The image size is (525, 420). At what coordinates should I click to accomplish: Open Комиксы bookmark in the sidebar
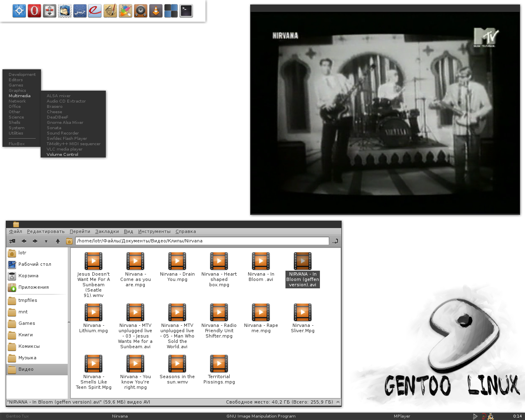37,347
